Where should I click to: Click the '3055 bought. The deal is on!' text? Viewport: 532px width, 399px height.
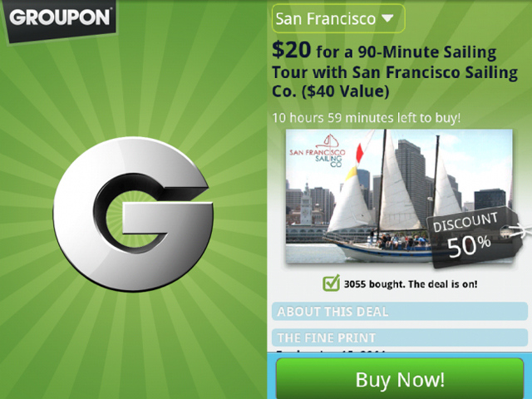coord(411,284)
